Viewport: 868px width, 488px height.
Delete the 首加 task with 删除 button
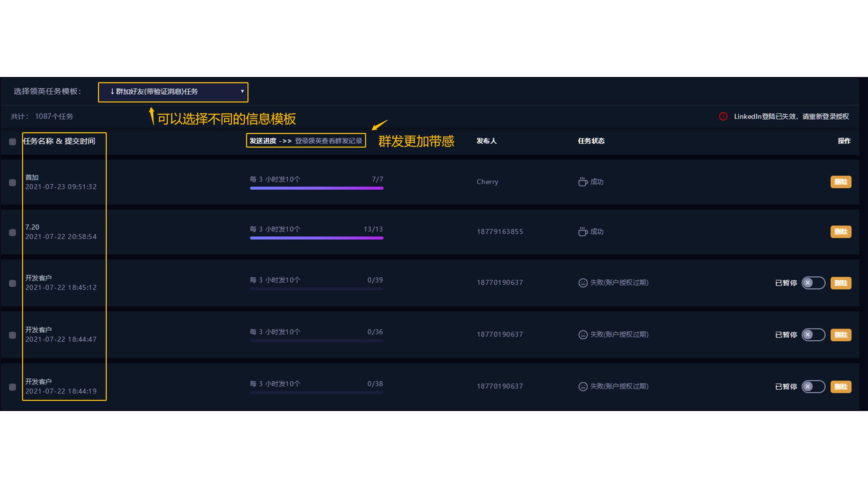click(841, 182)
